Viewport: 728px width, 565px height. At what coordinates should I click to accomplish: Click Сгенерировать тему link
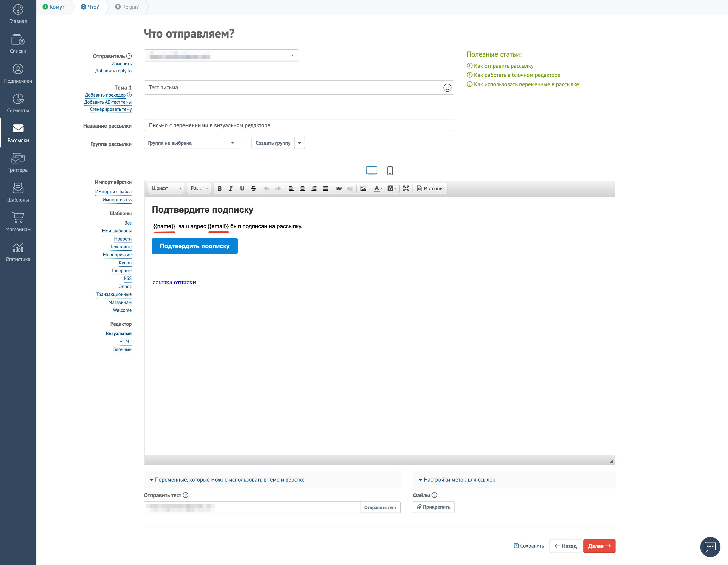(x=111, y=110)
